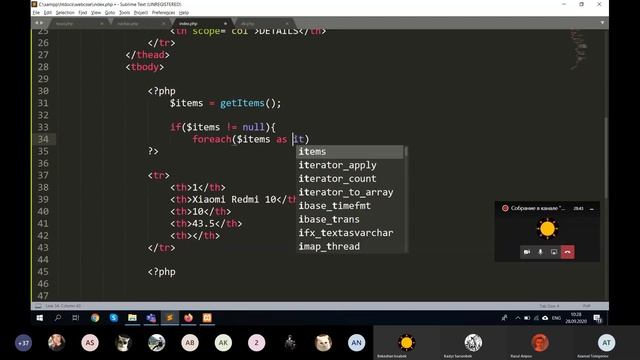The width and height of the screenshot is (640, 360).
Task: Open the Help menu
Action: coord(184,13)
